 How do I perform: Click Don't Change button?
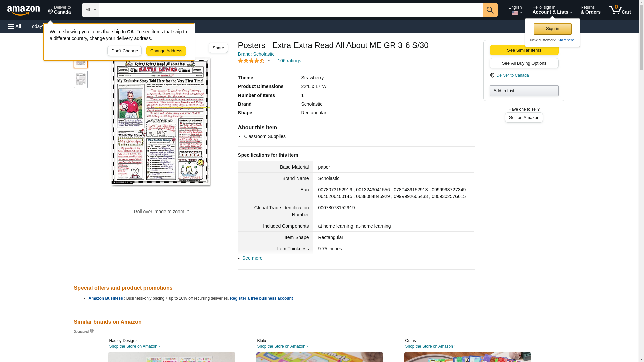(x=124, y=51)
